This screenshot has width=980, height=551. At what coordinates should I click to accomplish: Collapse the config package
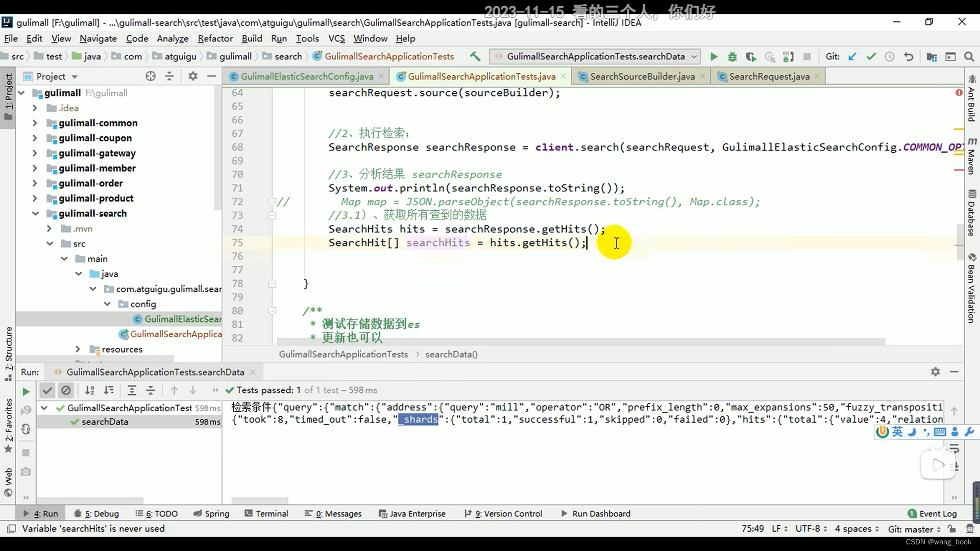(x=107, y=304)
